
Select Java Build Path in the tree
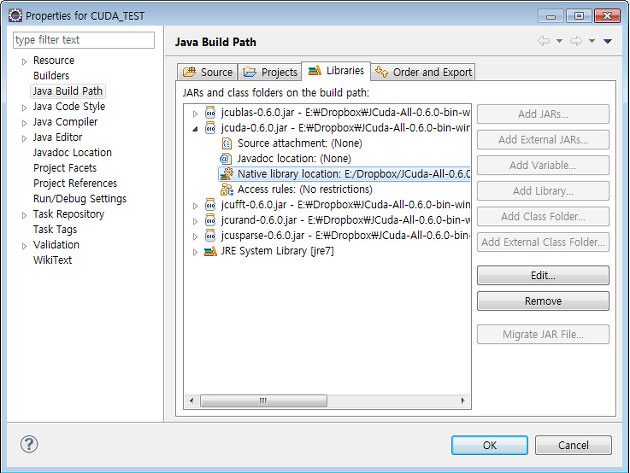coord(68,91)
